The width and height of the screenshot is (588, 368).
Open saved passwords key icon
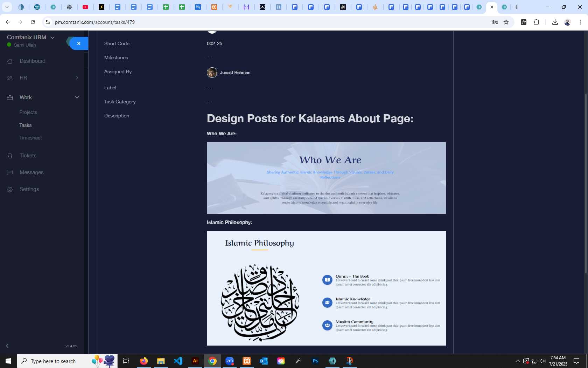(495, 22)
